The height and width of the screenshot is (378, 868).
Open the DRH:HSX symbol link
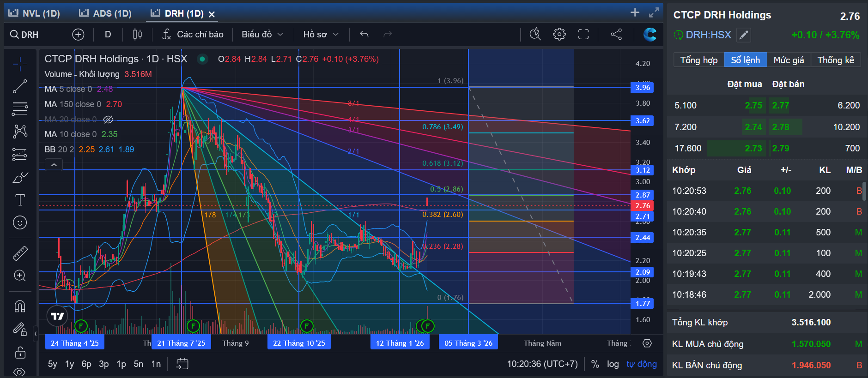coord(708,35)
